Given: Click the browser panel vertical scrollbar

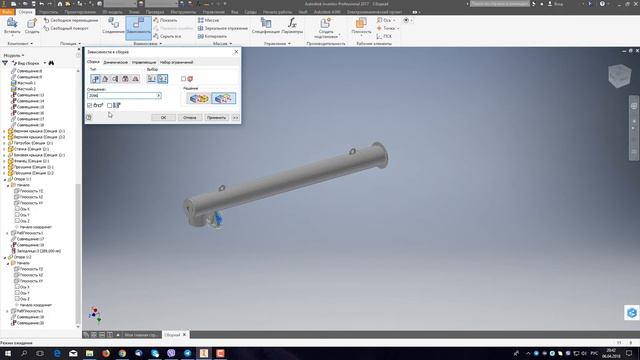Looking at the screenshot, I should 78,253.
